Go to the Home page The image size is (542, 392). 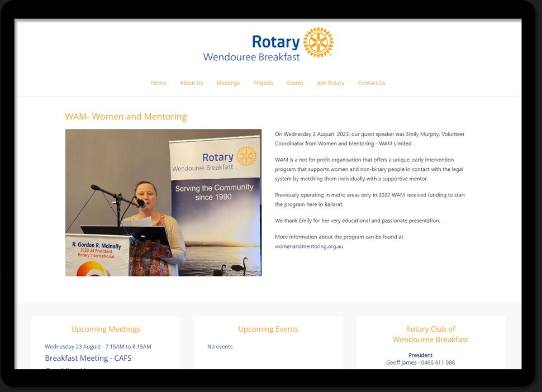pyautogui.click(x=158, y=83)
